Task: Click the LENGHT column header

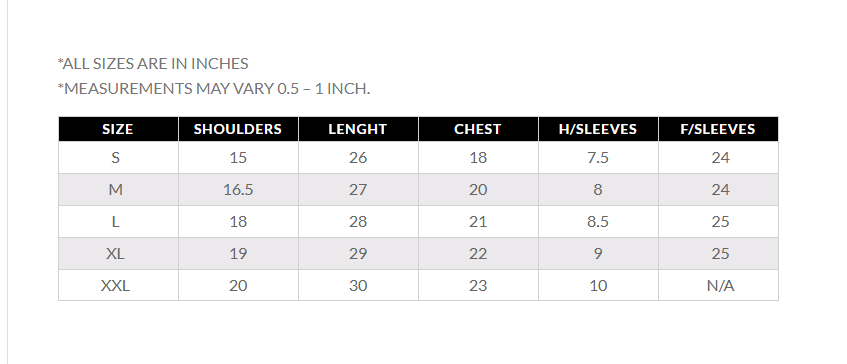Action: 358,129
